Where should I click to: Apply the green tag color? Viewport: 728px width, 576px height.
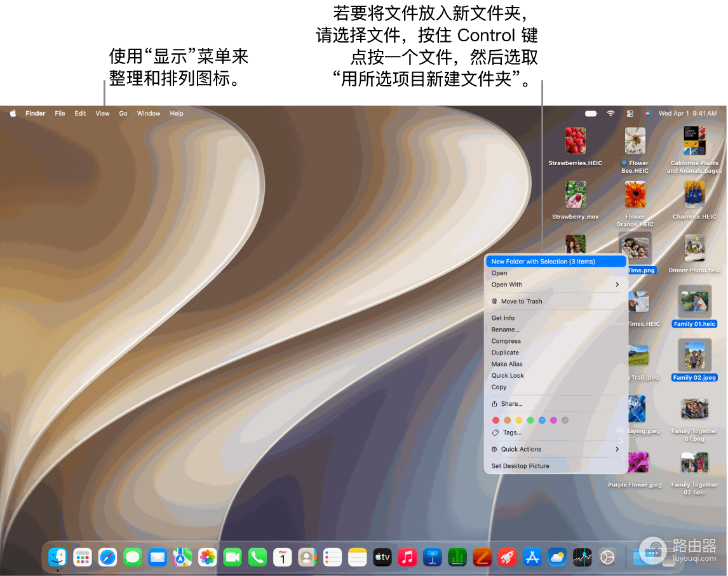pyautogui.click(x=530, y=420)
